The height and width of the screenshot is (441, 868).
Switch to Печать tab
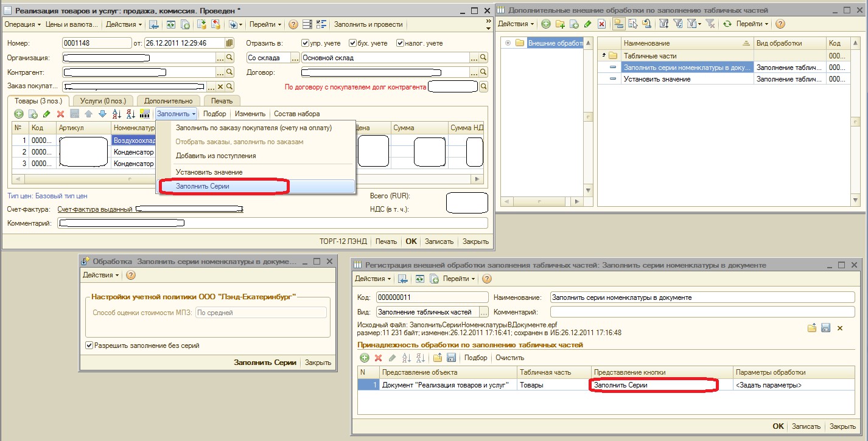(x=222, y=101)
